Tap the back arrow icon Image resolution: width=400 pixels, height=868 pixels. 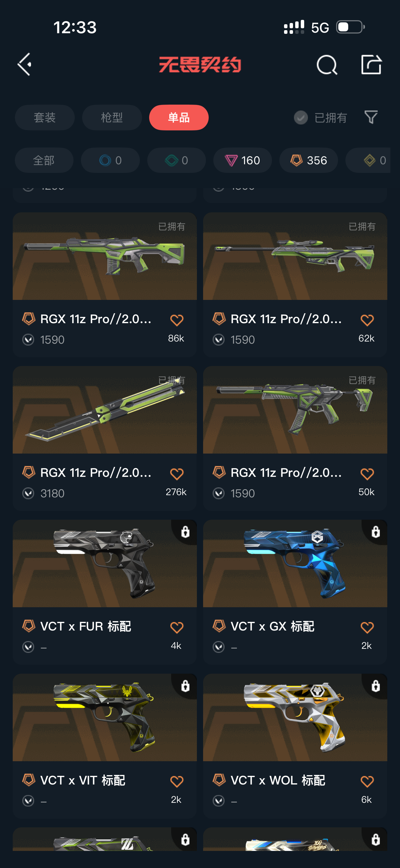(24, 64)
